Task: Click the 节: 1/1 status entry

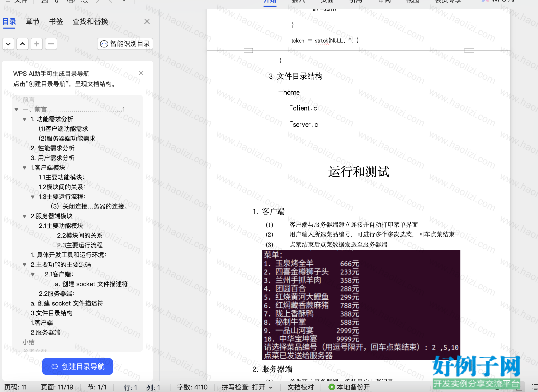Action: pos(97,387)
